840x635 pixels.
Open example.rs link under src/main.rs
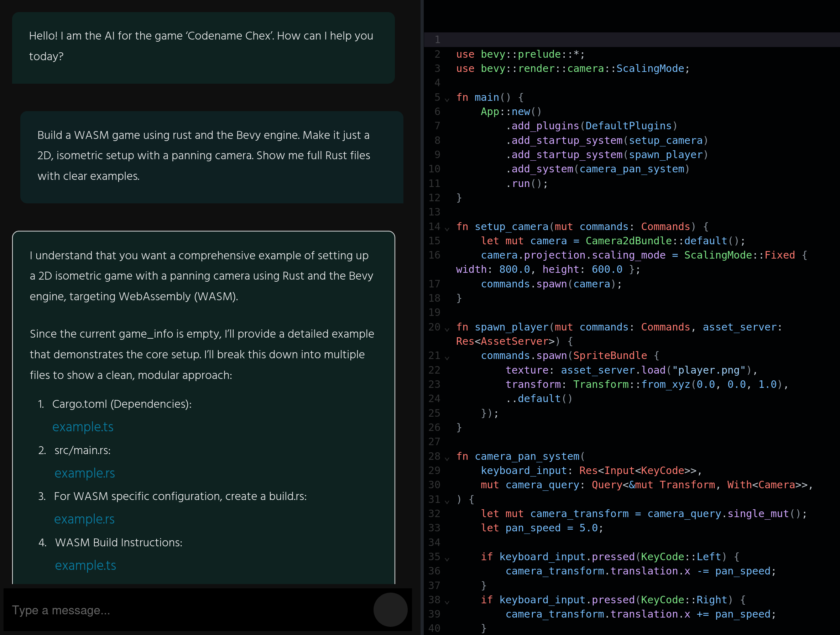pyautogui.click(x=84, y=473)
